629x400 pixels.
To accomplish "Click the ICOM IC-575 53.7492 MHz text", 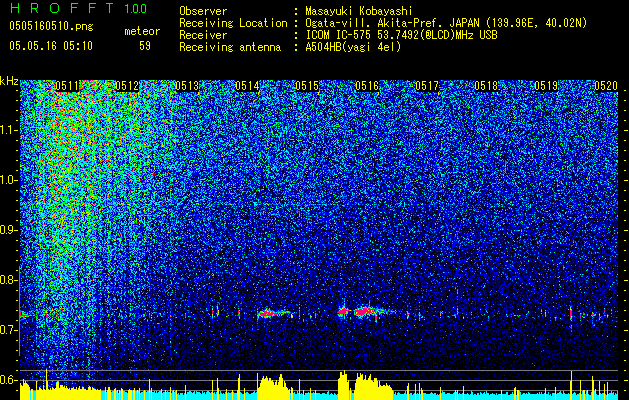I will click(401, 35).
